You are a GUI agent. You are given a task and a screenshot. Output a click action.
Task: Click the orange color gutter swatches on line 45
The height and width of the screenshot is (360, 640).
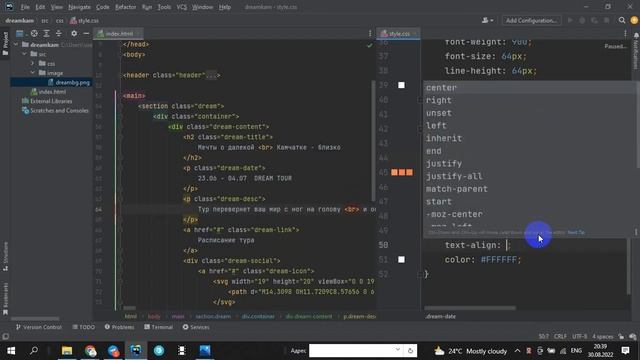pos(402,172)
